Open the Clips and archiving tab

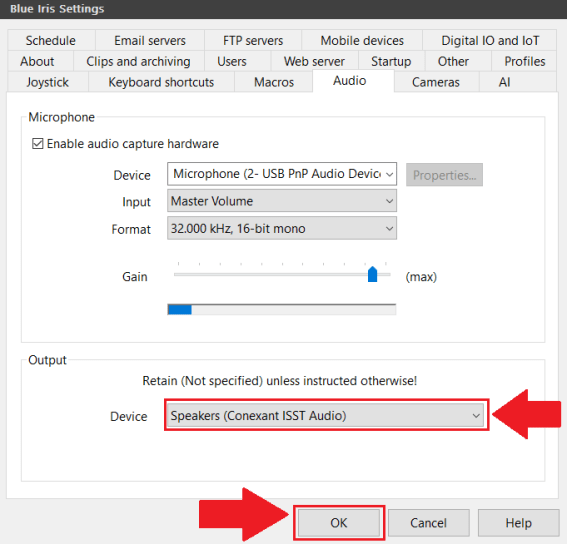pyautogui.click(x=138, y=61)
